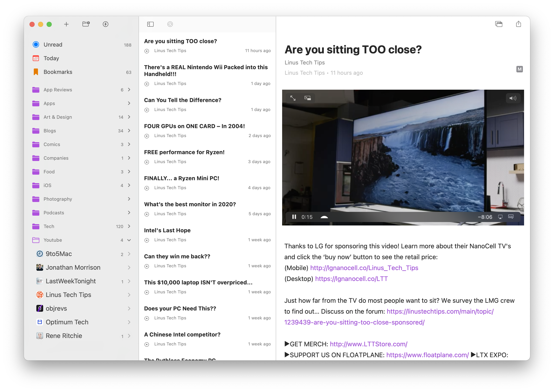Open article 'What's the best monitor in 2020?'
Image resolution: width=554 pixels, height=392 pixels.
[207, 209]
